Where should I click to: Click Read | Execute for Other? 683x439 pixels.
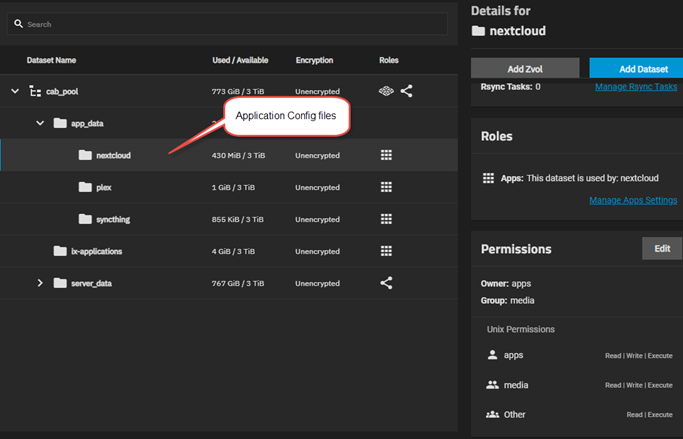click(x=649, y=415)
